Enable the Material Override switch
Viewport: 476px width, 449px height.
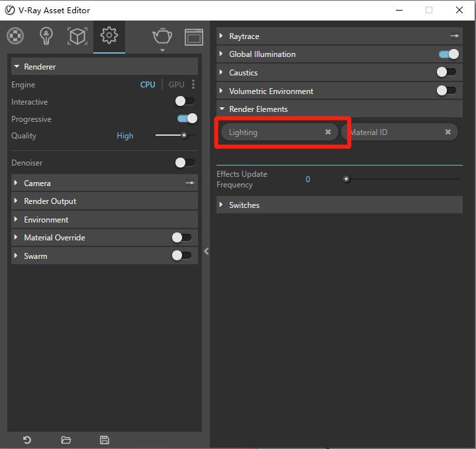point(181,237)
